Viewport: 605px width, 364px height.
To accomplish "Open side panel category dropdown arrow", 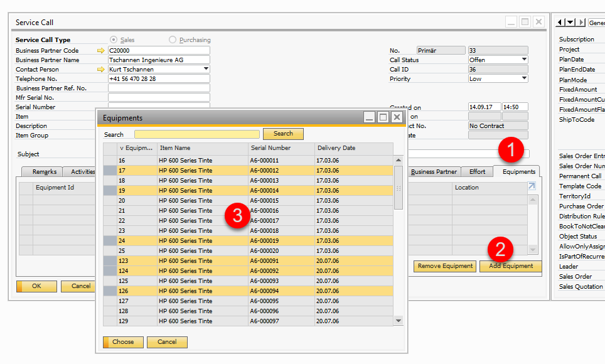I will (x=570, y=23).
